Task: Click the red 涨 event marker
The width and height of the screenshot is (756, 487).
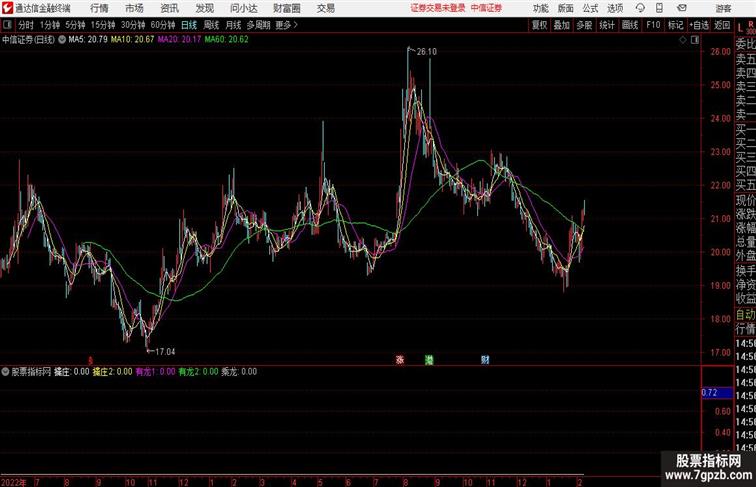Action: point(400,360)
